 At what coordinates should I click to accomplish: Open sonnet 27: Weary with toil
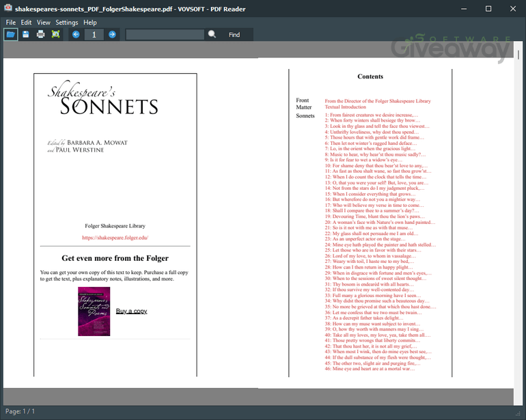pyautogui.click(x=370, y=262)
